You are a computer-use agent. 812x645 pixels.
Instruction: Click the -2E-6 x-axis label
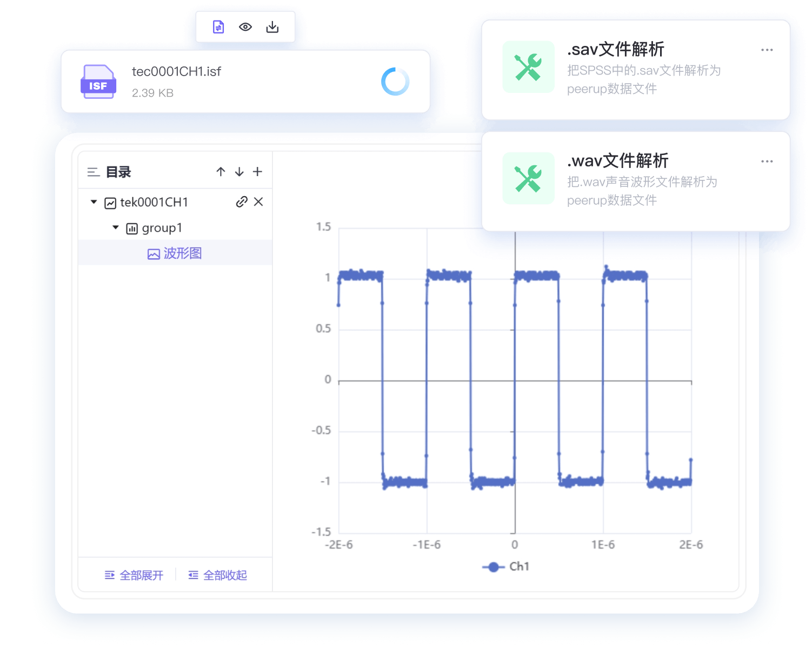tap(339, 545)
